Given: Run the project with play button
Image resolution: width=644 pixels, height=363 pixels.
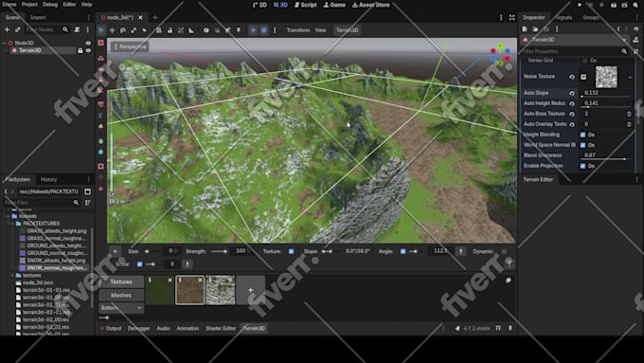Looking at the screenshot, I should click(580, 5).
